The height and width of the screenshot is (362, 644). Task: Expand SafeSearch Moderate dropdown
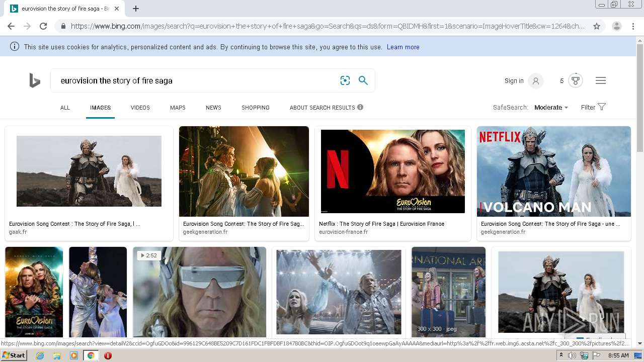pyautogui.click(x=551, y=107)
